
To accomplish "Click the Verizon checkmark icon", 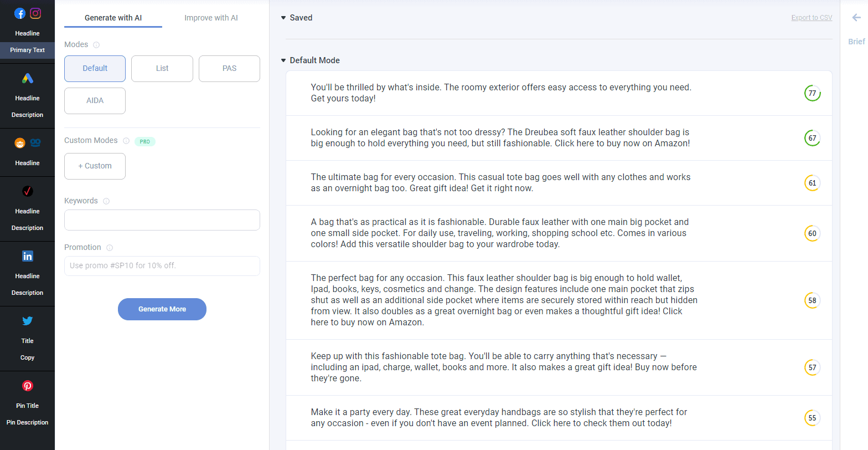I will tap(28, 191).
